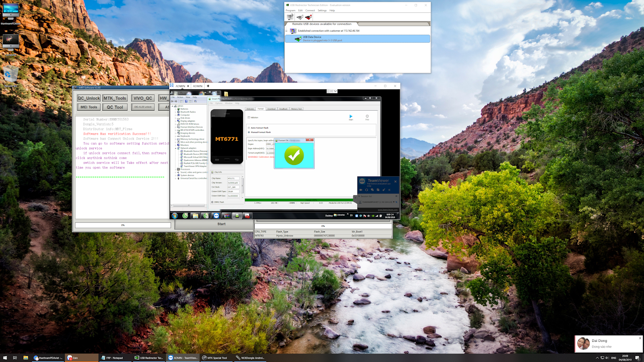Click the fullscreen toggle icon on TeamViewer session toolbar
This screenshot has width=644, height=362.
[x=331, y=91]
